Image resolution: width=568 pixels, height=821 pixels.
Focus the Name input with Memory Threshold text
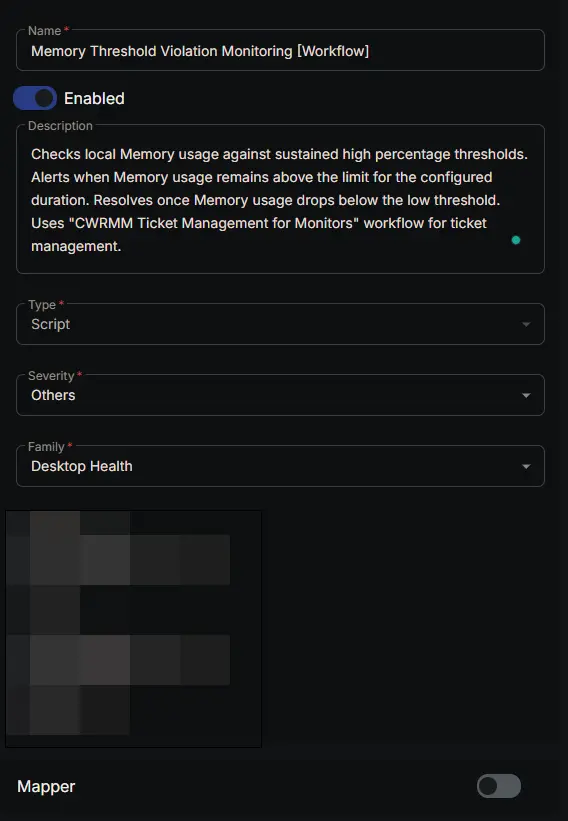pos(280,51)
